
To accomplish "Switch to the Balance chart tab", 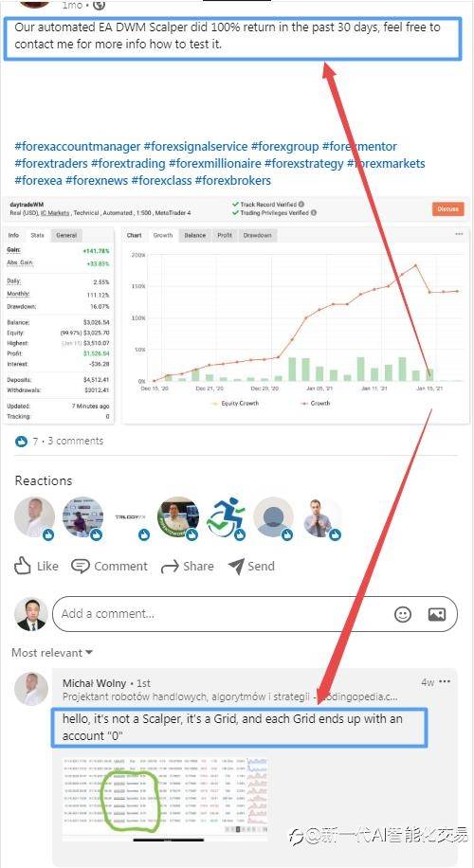I will [194, 235].
